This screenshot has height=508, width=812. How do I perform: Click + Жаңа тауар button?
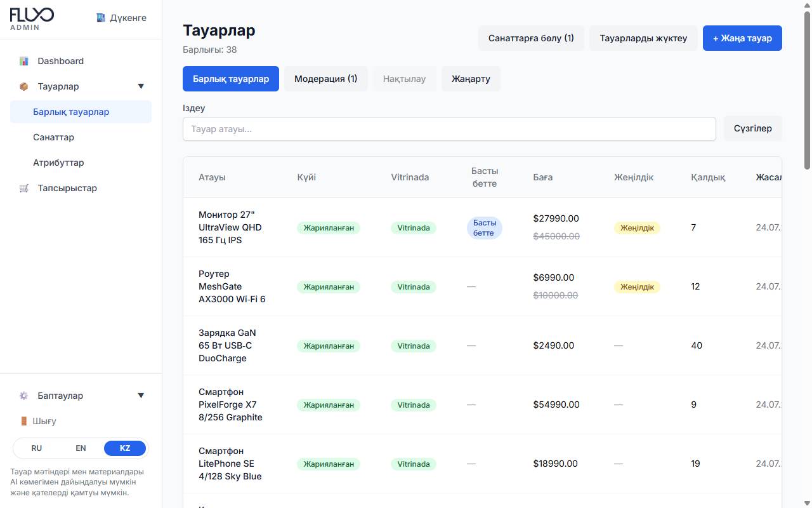tap(742, 38)
